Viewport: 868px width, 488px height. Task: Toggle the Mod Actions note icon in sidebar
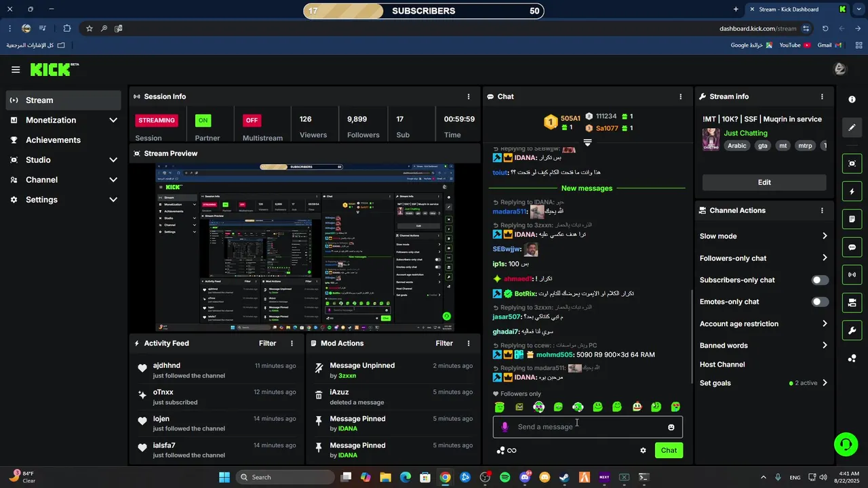[x=852, y=220]
